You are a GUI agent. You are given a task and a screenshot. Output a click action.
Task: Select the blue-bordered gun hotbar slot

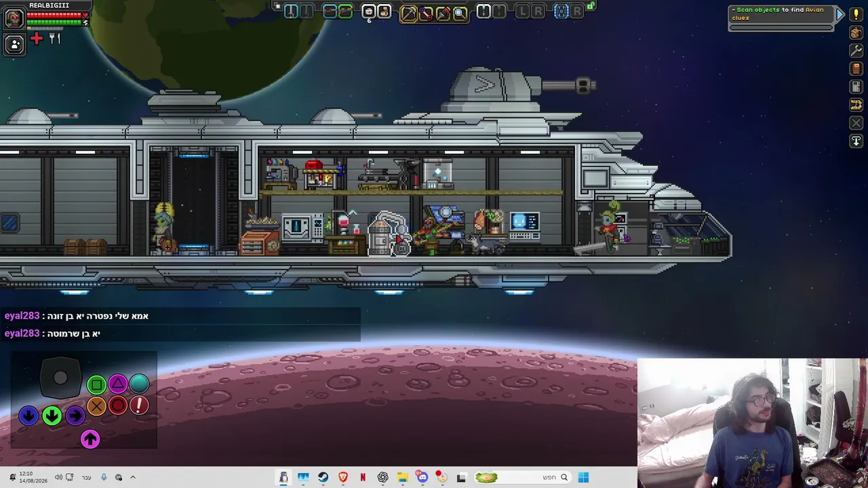click(330, 11)
